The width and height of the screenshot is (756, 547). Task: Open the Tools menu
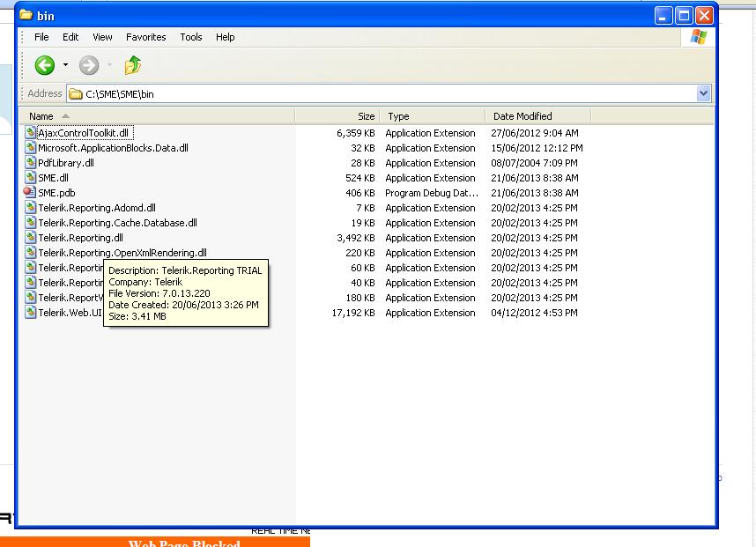click(191, 37)
